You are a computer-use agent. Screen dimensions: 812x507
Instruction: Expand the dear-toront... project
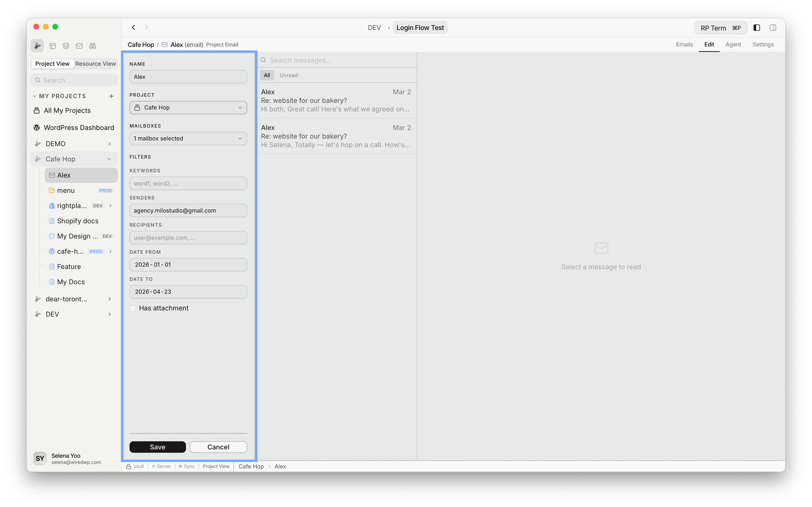(x=109, y=299)
